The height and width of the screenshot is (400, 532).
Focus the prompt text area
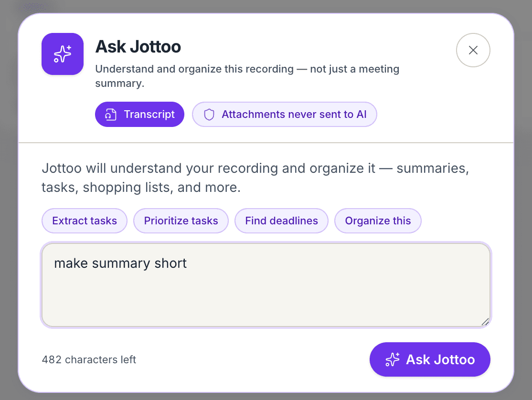click(x=266, y=285)
